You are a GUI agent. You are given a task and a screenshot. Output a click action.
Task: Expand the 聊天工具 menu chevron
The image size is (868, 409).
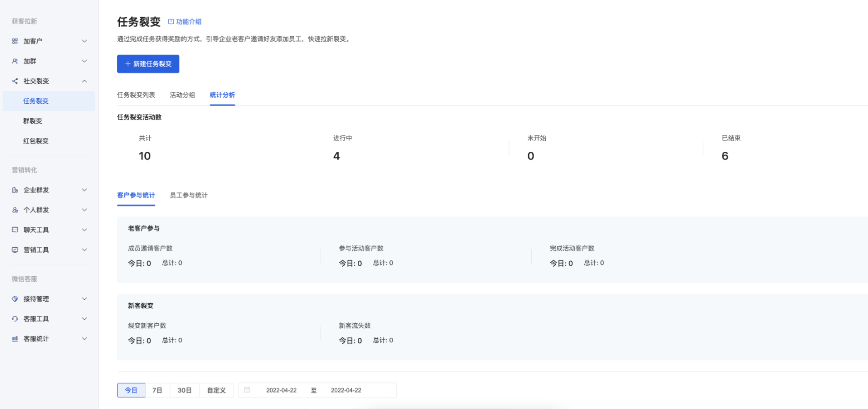[x=84, y=230]
